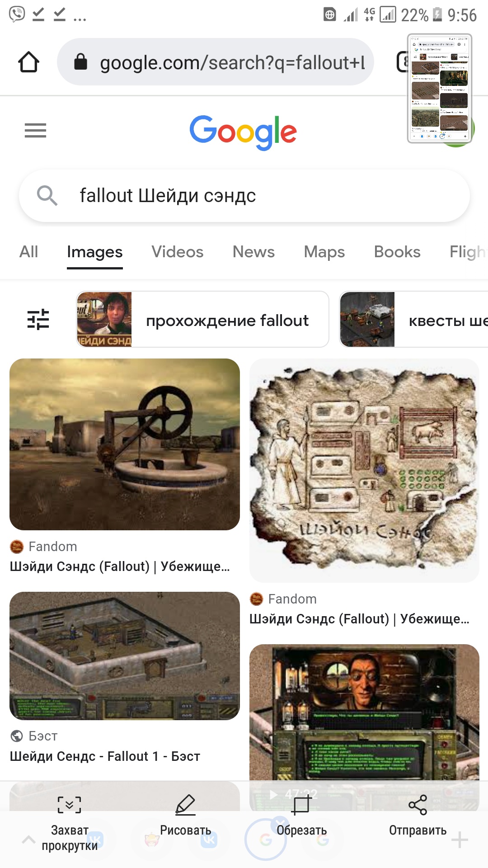Choose the Обрезать crop icon
Image resolution: width=488 pixels, height=868 pixels.
pos(301,805)
